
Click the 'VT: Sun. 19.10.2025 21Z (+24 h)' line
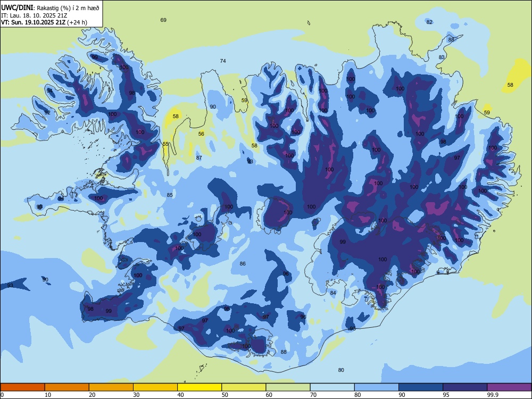coord(44,22)
